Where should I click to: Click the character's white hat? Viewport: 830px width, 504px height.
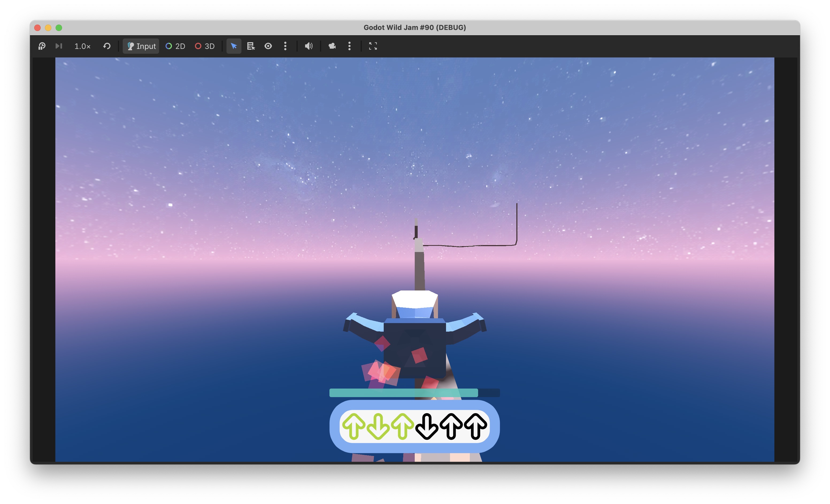(415, 298)
